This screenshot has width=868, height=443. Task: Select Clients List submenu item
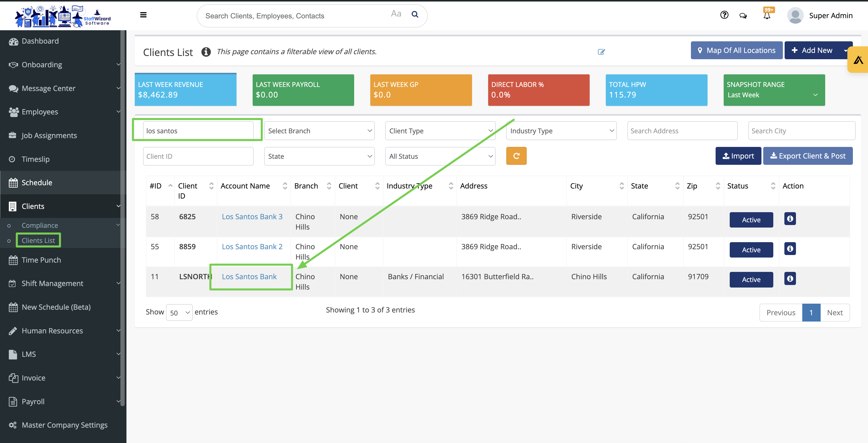pos(38,240)
